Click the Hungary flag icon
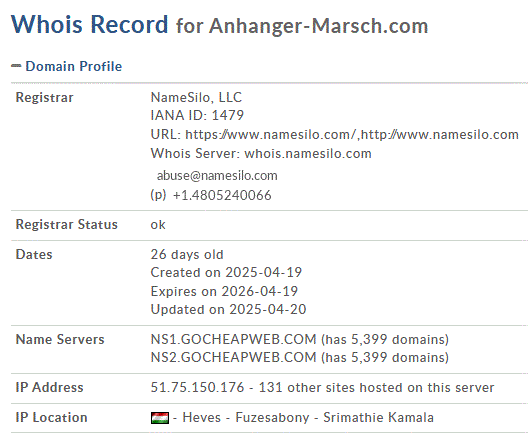529x439 pixels. click(x=160, y=418)
